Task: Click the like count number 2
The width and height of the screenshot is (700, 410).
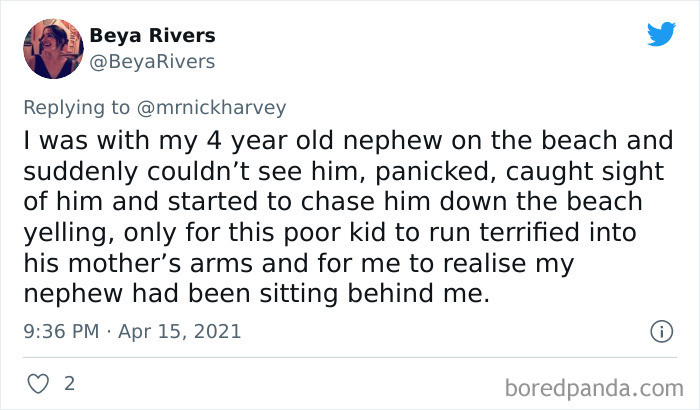Action: [x=69, y=384]
